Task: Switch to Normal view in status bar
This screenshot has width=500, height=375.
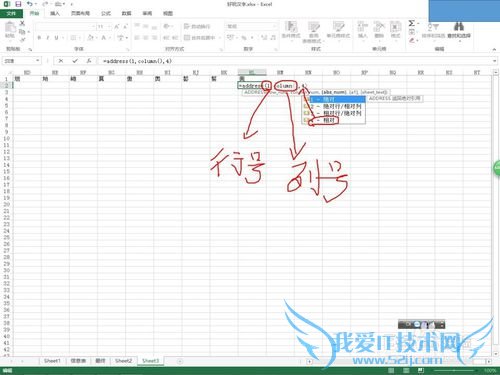Action: coord(391,371)
